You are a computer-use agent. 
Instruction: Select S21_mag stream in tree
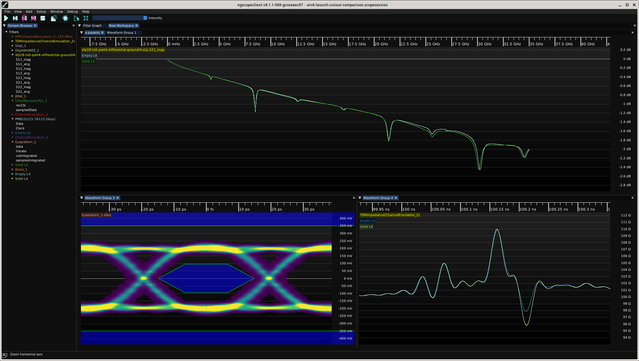pyautogui.click(x=23, y=78)
